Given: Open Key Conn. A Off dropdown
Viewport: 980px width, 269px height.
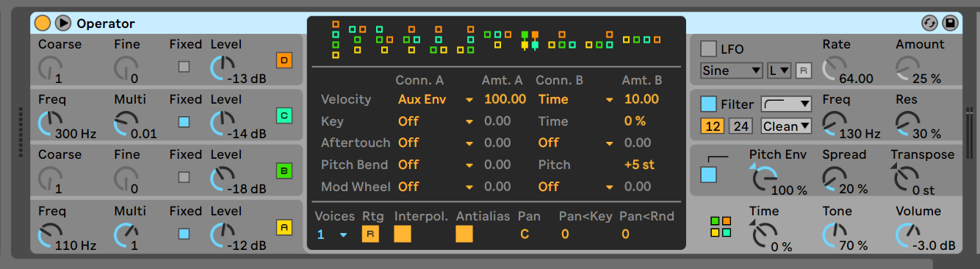Looking at the screenshot, I should point(436,121).
